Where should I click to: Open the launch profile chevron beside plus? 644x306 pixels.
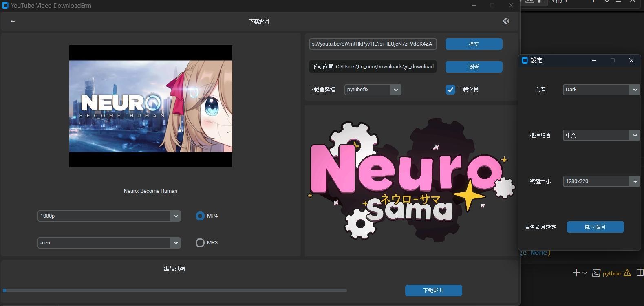584,273
